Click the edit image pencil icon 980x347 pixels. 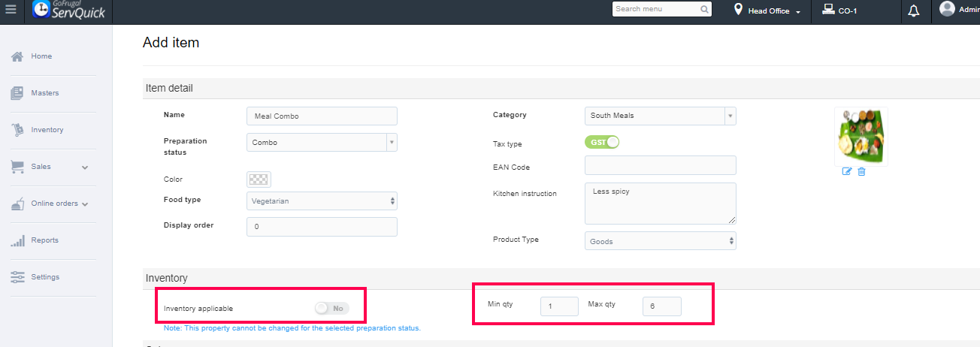847,172
